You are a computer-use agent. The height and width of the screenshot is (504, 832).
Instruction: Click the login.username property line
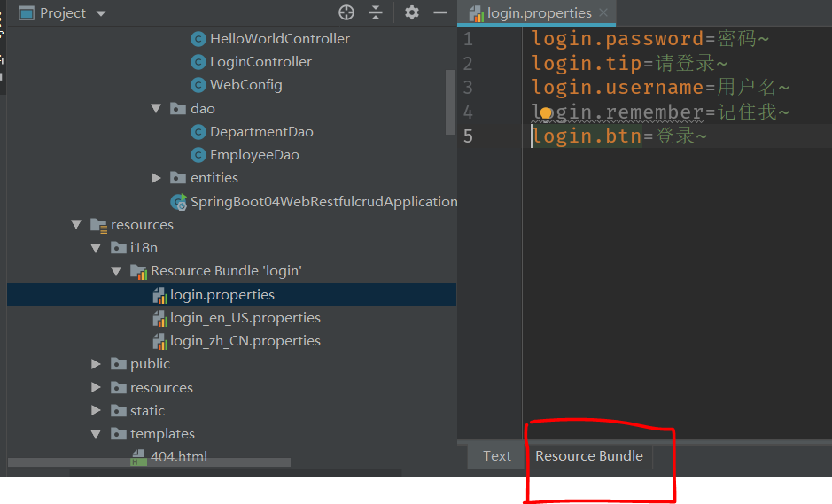[660, 87]
